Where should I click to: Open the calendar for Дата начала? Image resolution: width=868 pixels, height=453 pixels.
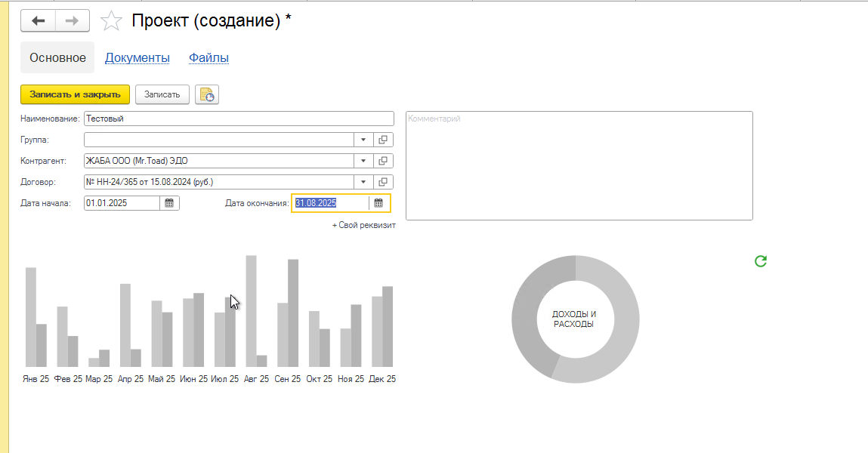tap(169, 202)
